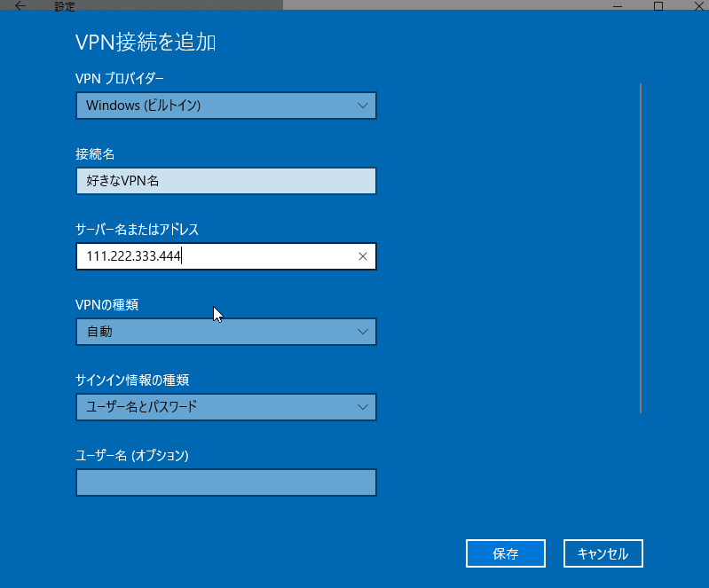The image size is (709, 588).
Task: Click the サーバー名またはアドレス label
Action: point(137,230)
